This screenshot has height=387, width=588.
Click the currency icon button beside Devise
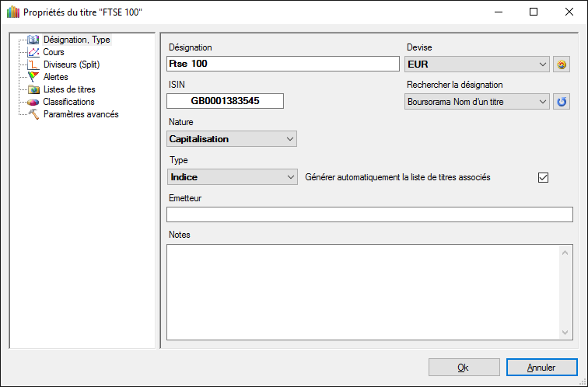tap(562, 64)
